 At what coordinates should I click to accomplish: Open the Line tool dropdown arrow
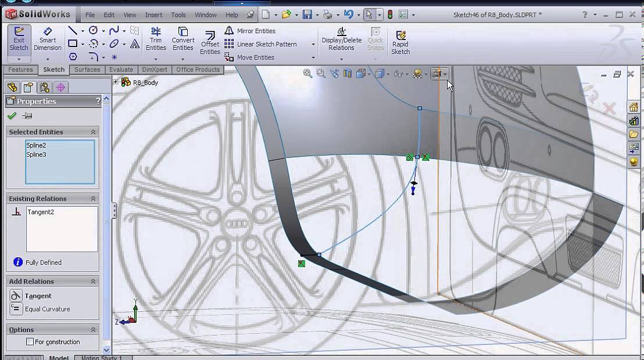click(x=83, y=31)
